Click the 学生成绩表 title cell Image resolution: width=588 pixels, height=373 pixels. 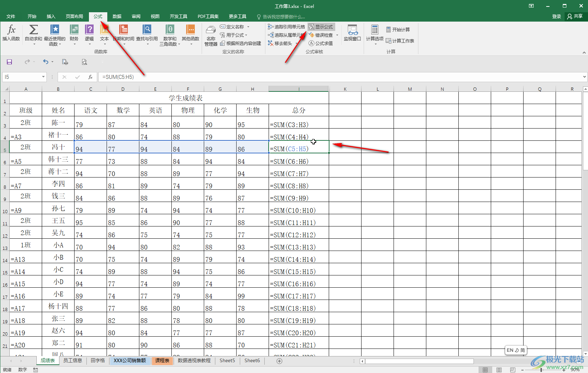(x=185, y=98)
